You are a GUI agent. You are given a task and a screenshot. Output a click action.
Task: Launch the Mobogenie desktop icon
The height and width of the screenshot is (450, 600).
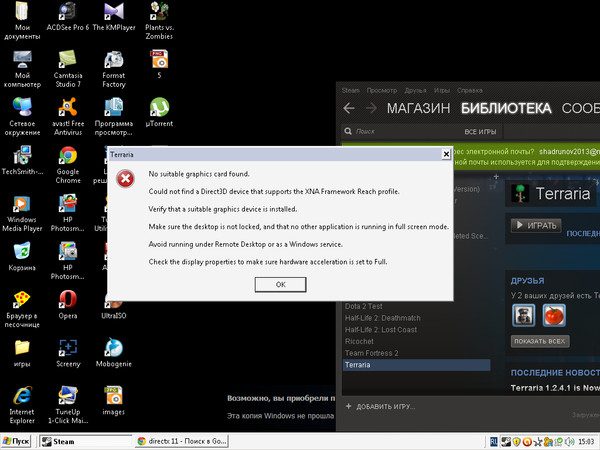[x=114, y=353]
